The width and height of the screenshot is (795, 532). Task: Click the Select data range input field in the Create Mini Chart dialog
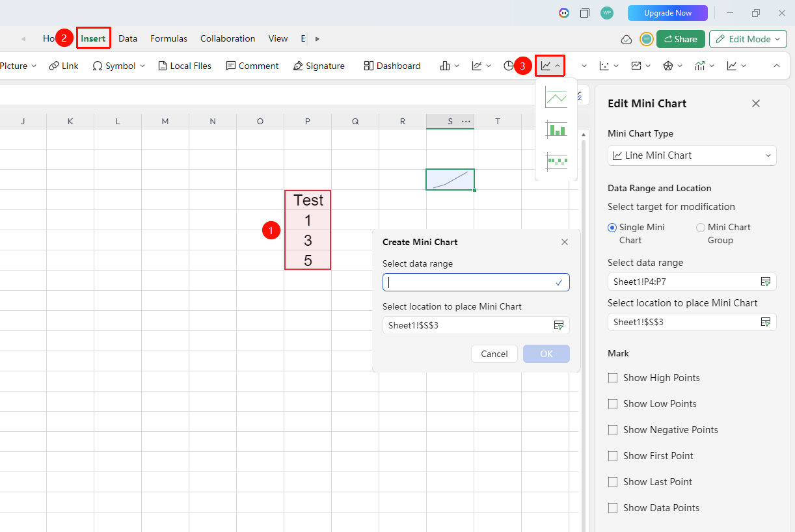pos(476,282)
